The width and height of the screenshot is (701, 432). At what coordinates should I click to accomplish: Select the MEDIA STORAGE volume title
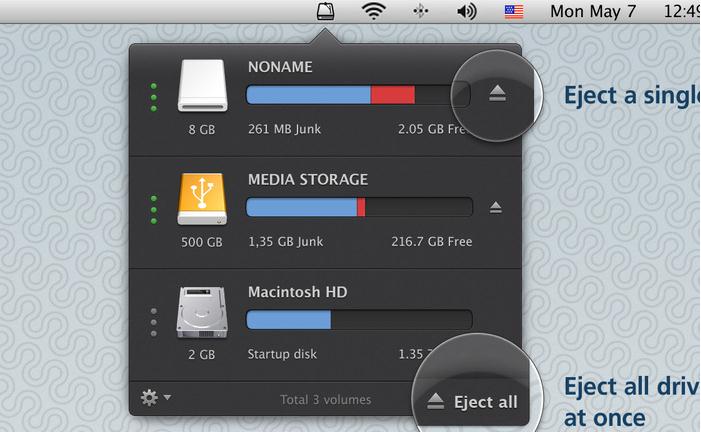[x=308, y=179]
